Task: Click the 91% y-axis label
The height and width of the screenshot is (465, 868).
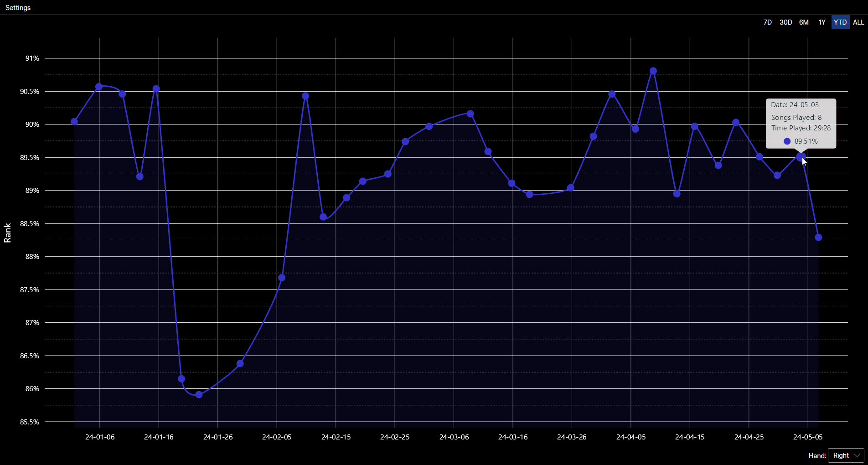Action: [x=32, y=58]
